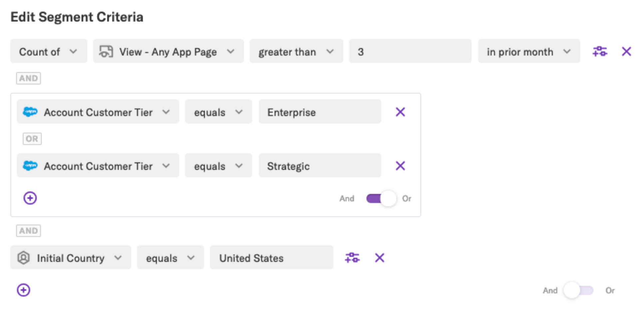Image resolution: width=644 pixels, height=316 pixels.
Task: Toggle the inner group And/Or switch
Action: pyautogui.click(x=381, y=199)
